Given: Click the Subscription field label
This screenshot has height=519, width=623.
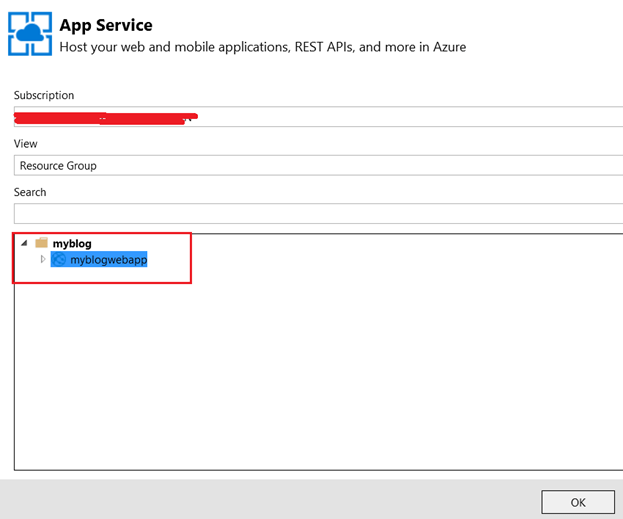Looking at the screenshot, I should tap(44, 96).
